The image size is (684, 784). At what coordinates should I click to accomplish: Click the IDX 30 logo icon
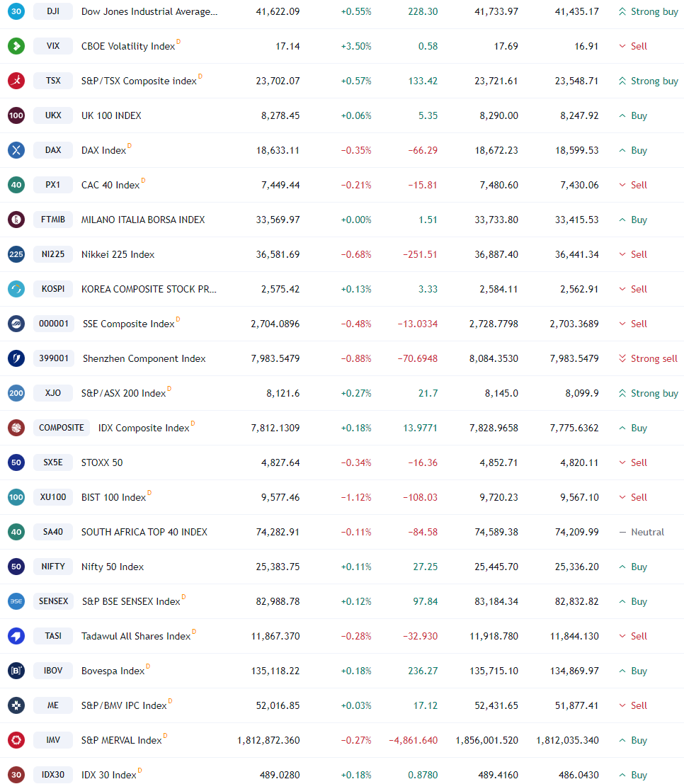[x=16, y=775]
